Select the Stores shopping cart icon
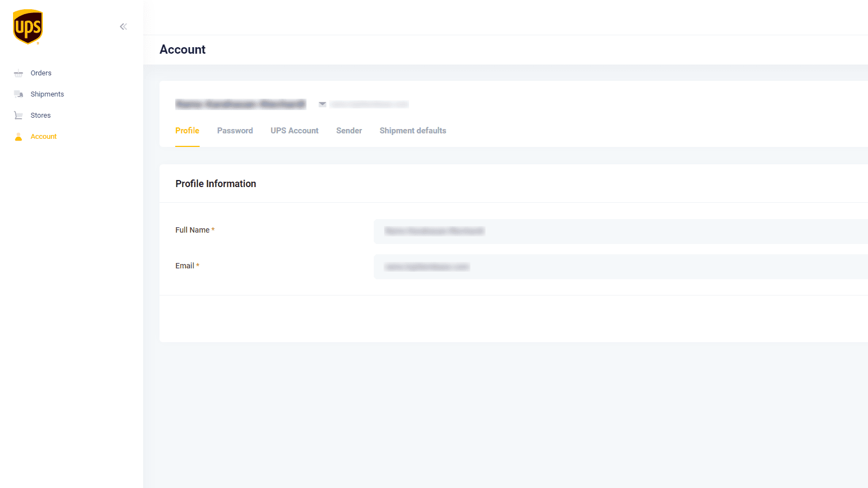 coord(18,114)
